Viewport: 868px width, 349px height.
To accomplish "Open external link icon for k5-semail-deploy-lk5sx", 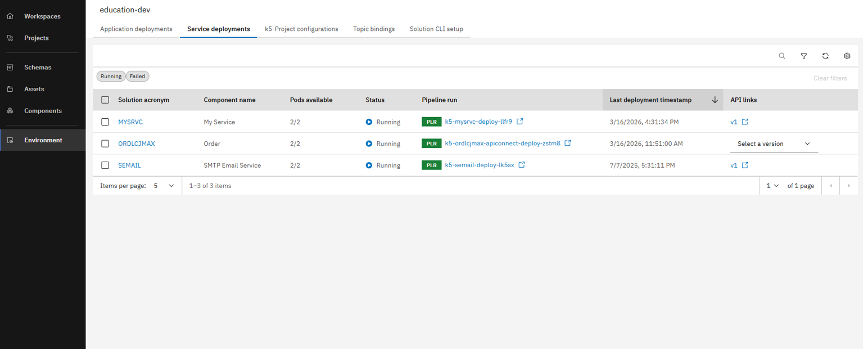I will click(522, 165).
